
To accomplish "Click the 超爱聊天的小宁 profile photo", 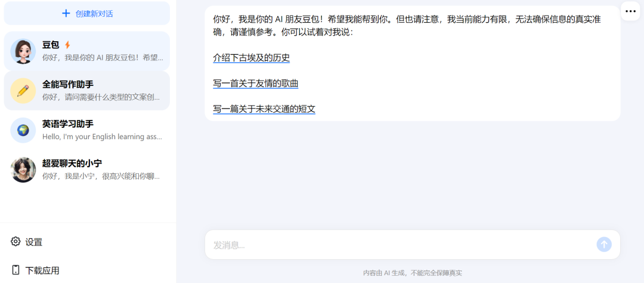I will point(23,170).
